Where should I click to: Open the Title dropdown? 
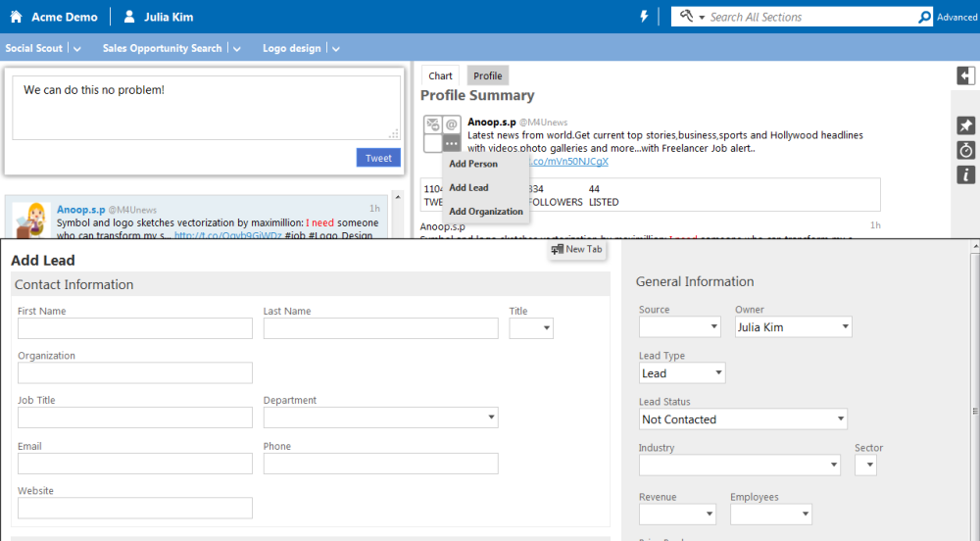[530, 328]
